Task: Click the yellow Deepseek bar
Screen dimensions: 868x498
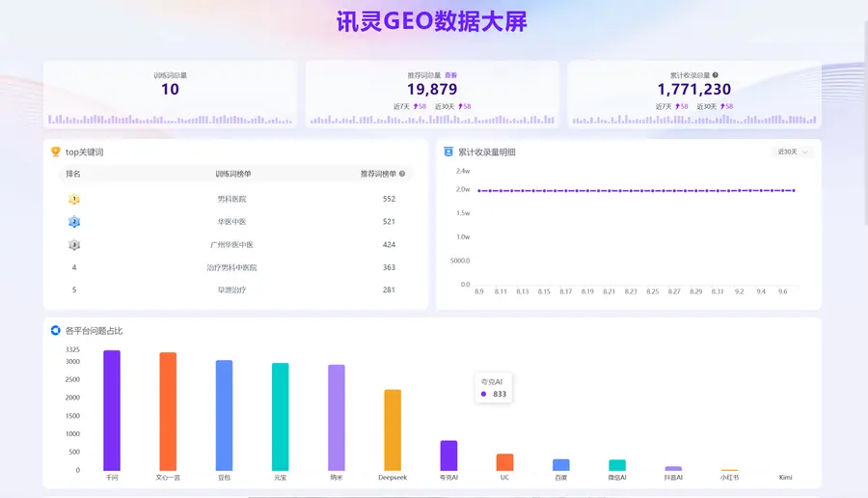Action: [x=393, y=430]
